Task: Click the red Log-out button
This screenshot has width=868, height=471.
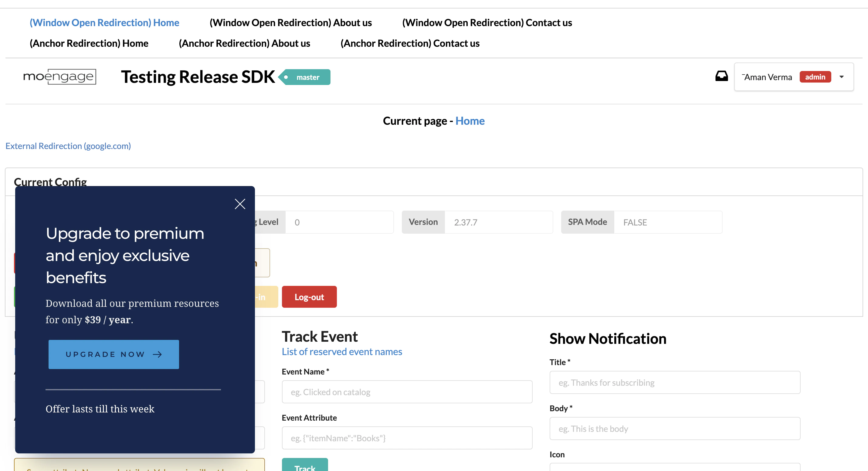Action: click(309, 297)
